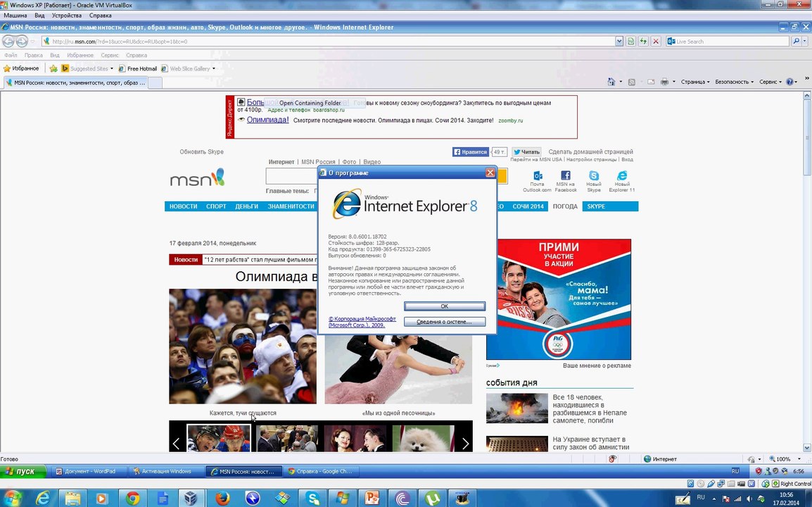Screen dimensions: 812x507
Task: Open the zoom level 100% dropdown
Action: [x=799, y=459]
